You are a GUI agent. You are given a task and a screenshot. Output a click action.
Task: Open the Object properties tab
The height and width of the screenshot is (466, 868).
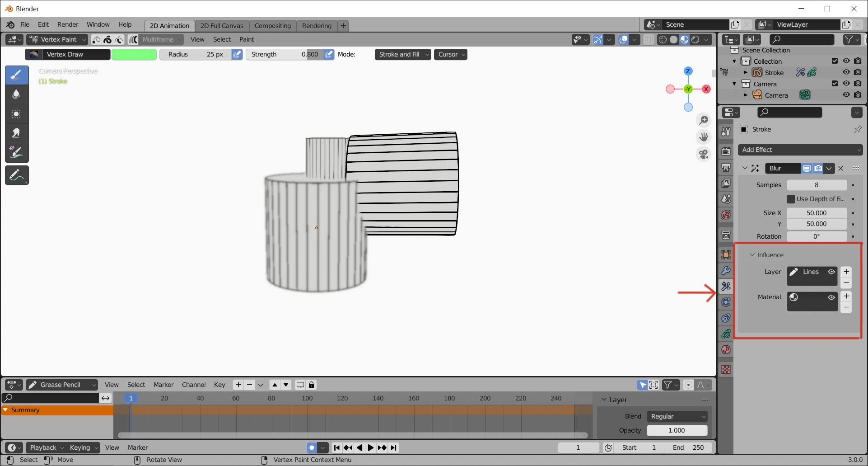[x=726, y=254]
